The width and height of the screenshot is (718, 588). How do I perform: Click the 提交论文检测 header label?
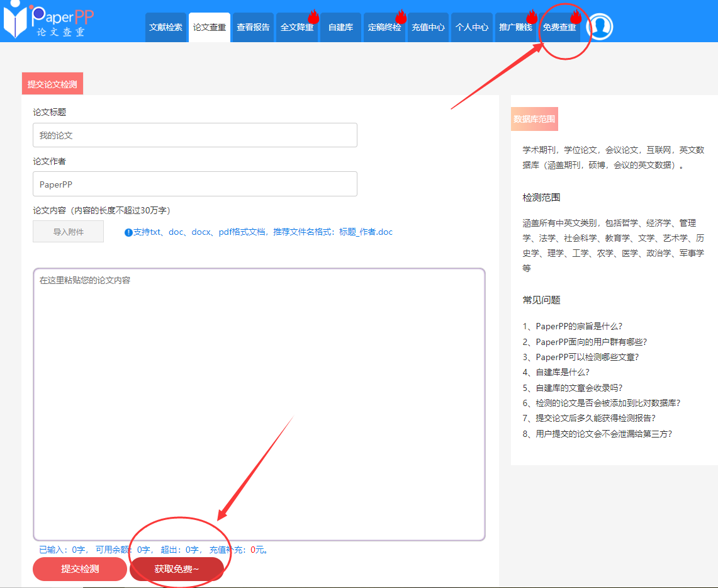click(52, 84)
